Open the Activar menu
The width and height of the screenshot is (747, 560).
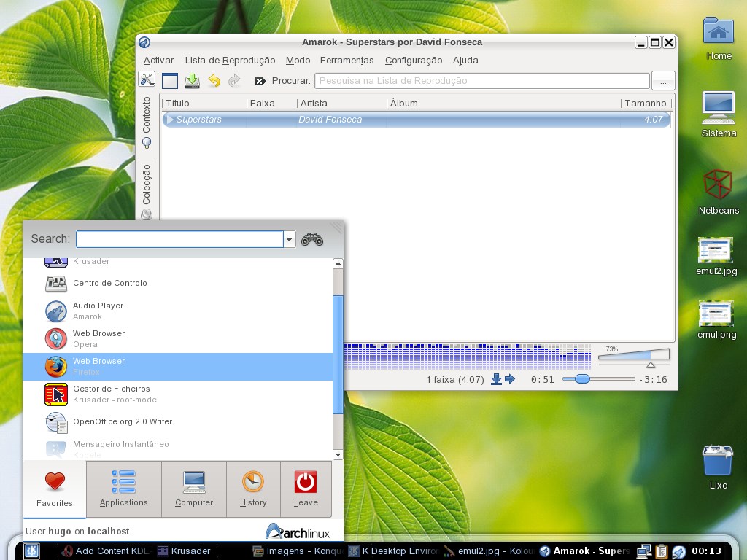point(158,61)
